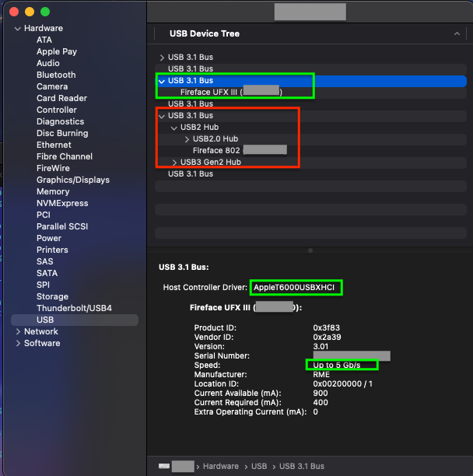Select Memory in the sidebar
This screenshot has width=473, height=476.
pyautogui.click(x=53, y=191)
